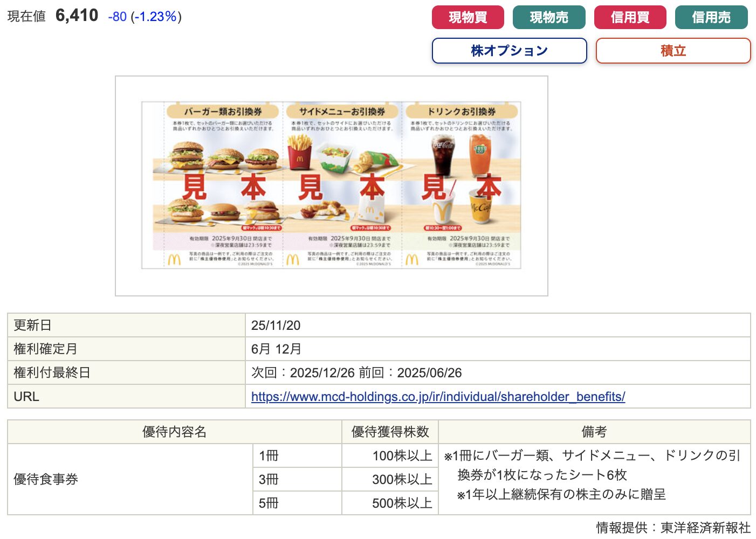Open the mcd-holdings shareholder benefits link
Viewport: 756px width, 539px height.
point(438,397)
